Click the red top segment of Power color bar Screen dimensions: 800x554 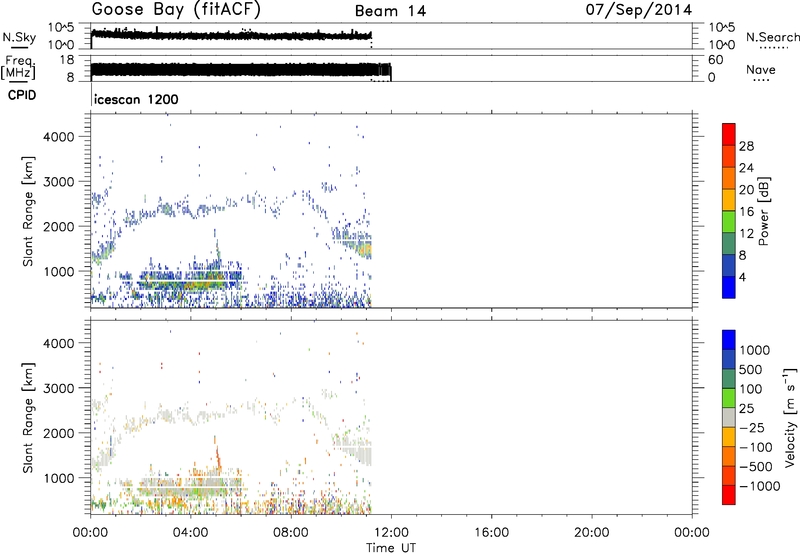point(729,134)
